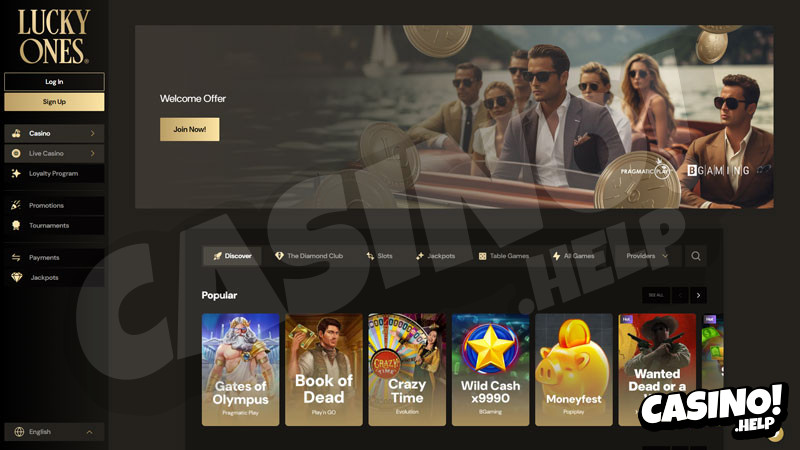Show next Popular games arrow

pyautogui.click(x=698, y=295)
